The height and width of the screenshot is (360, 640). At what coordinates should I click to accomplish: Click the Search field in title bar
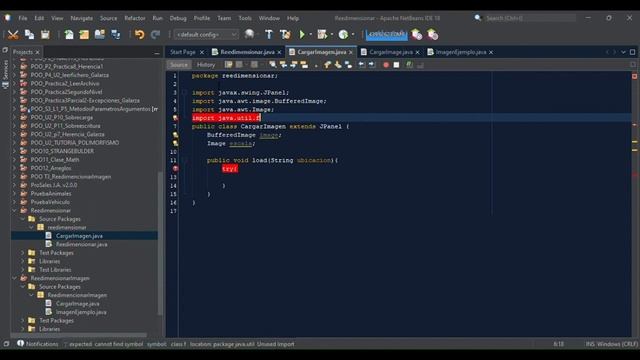(x=530, y=18)
